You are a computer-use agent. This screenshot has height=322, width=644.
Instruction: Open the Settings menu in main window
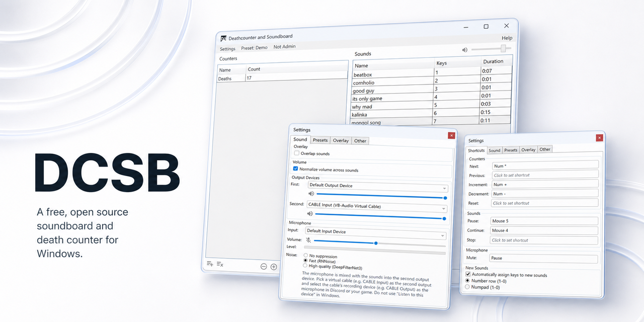(x=227, y=49)
